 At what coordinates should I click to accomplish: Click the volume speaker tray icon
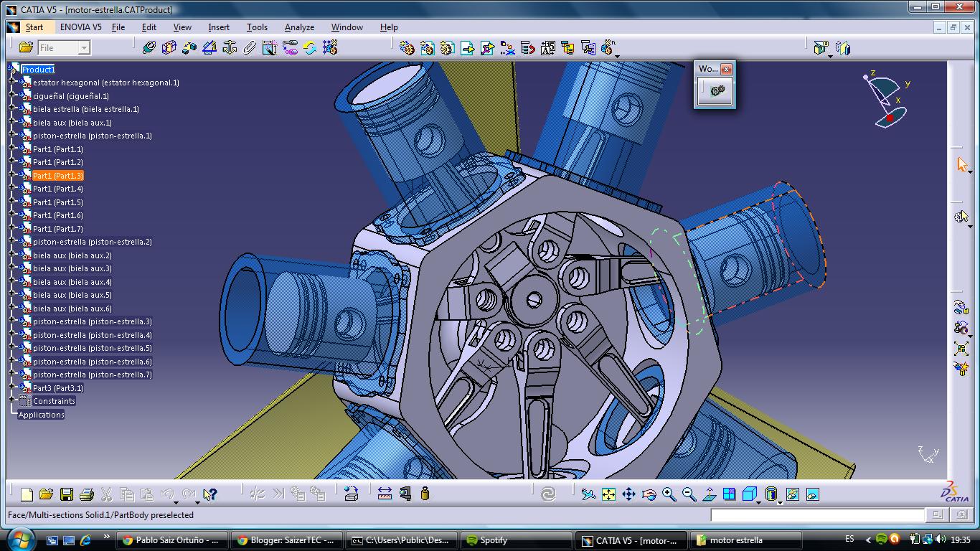(941, 540)
